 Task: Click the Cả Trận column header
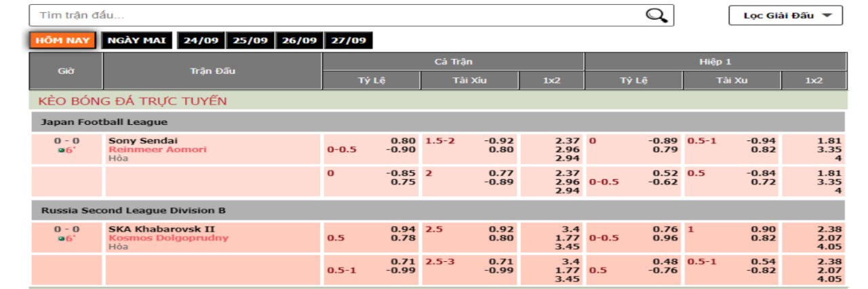click(453, 62)
